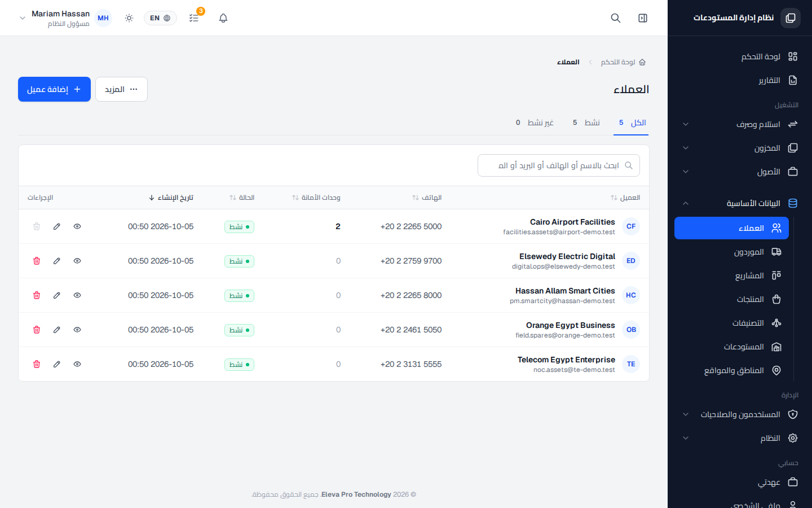812x508 pixels.
Task: Expand المستخدمون والصلاحيات sidebar section
Action: pyautogui.click(x=740, y=414)
